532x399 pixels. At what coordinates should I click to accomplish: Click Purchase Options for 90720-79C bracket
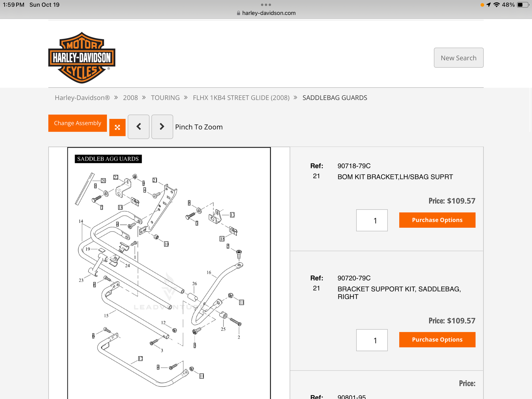point(437,339)
